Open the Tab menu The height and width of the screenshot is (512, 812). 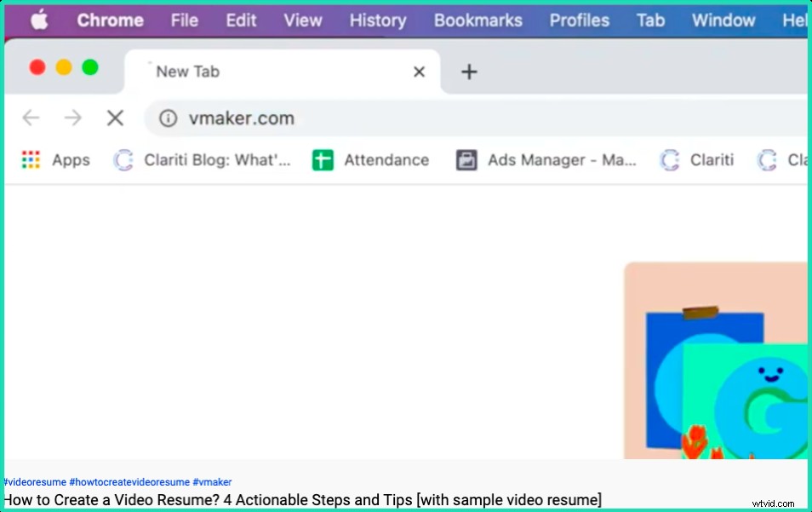tap(650, 20)
